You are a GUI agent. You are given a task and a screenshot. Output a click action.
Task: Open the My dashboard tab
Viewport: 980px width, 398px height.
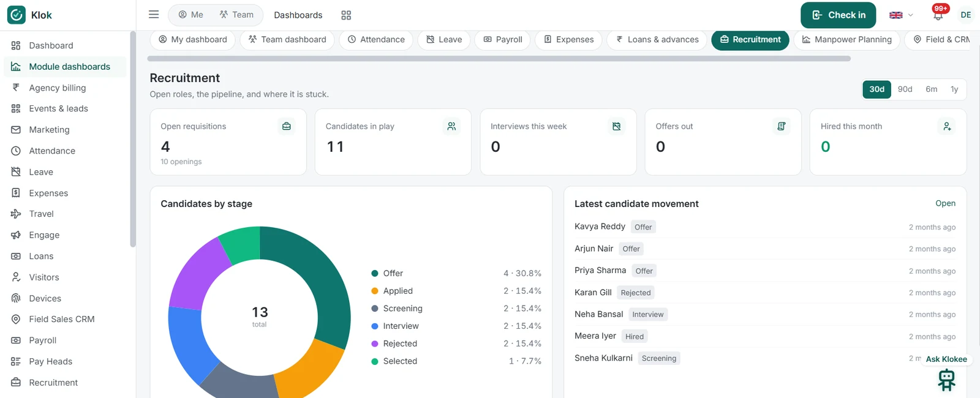point(192,39)
